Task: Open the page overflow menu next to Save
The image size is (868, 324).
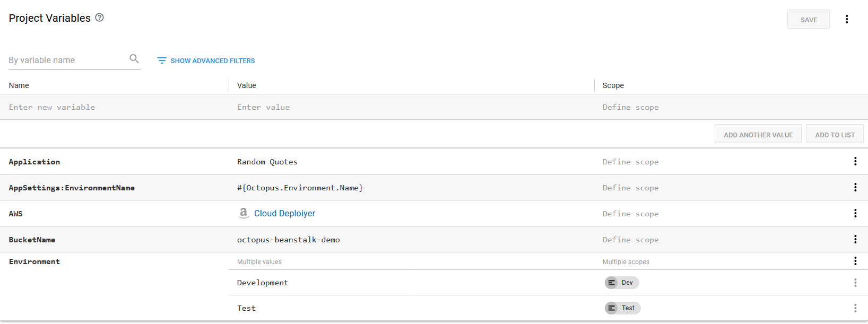Action: [847, 19]
